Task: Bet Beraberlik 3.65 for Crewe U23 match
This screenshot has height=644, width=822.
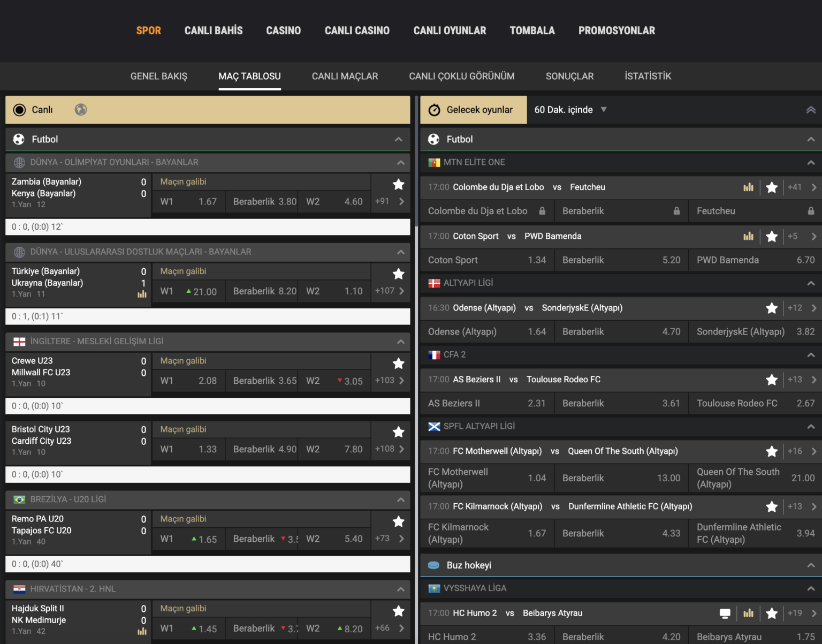Action: click(262, 381)
